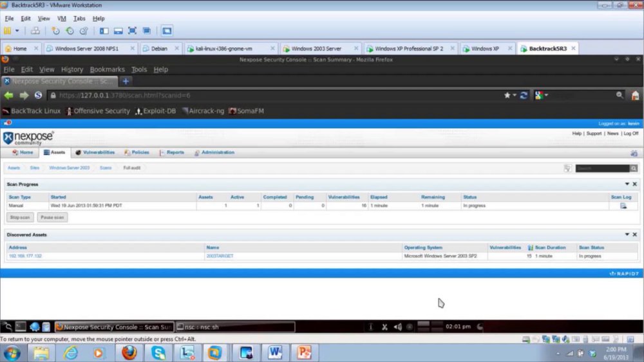Open Firefox from Windows taskbar
This screenshot has height=362, width=644.
pos(129,352)
